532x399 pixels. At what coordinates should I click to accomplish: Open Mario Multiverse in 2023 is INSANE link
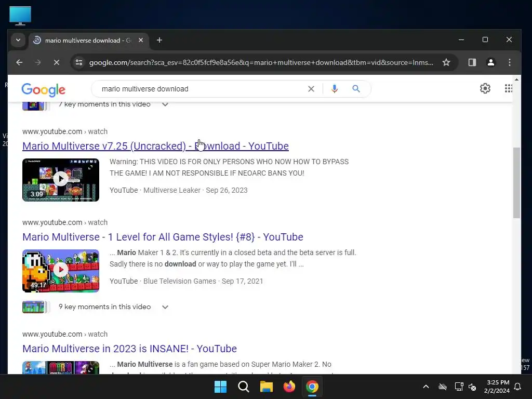coord(129,349)
